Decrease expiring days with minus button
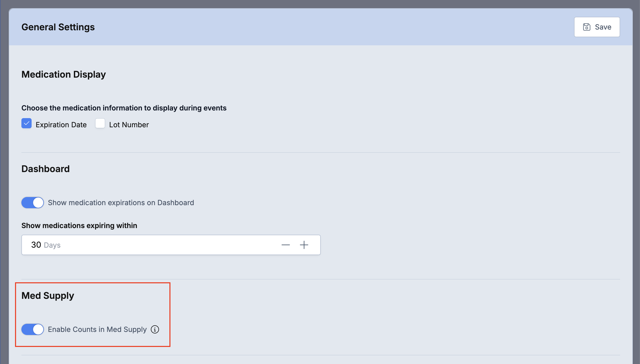This screenshot has width=640, height=364. coord(286,245)
